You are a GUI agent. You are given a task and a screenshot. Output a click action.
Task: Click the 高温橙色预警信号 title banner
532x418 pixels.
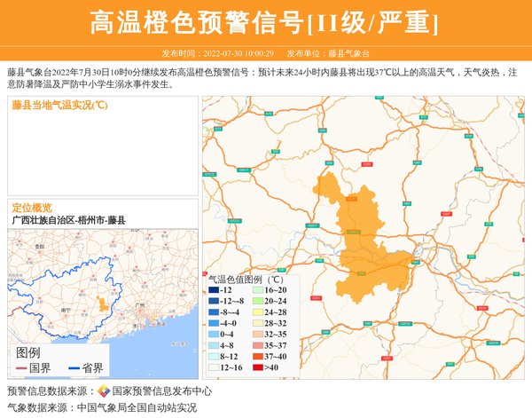point(265,23)
